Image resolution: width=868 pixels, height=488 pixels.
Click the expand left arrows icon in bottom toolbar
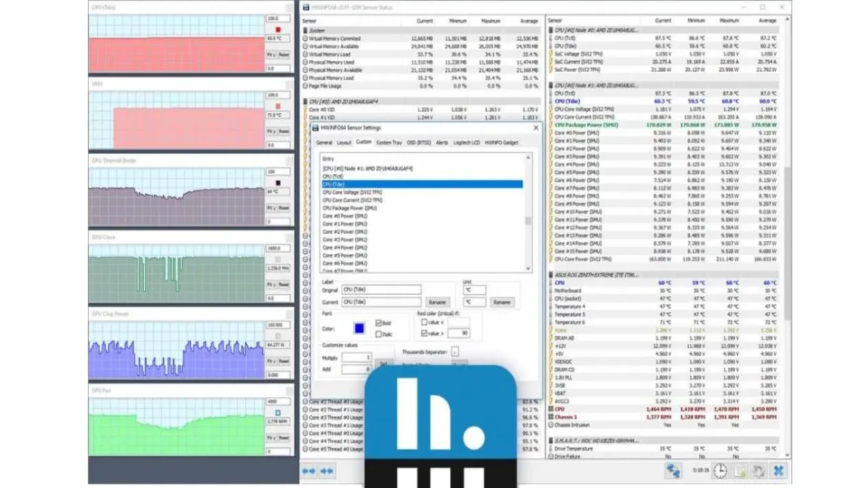pyautogui.click(x=309, y=470)
